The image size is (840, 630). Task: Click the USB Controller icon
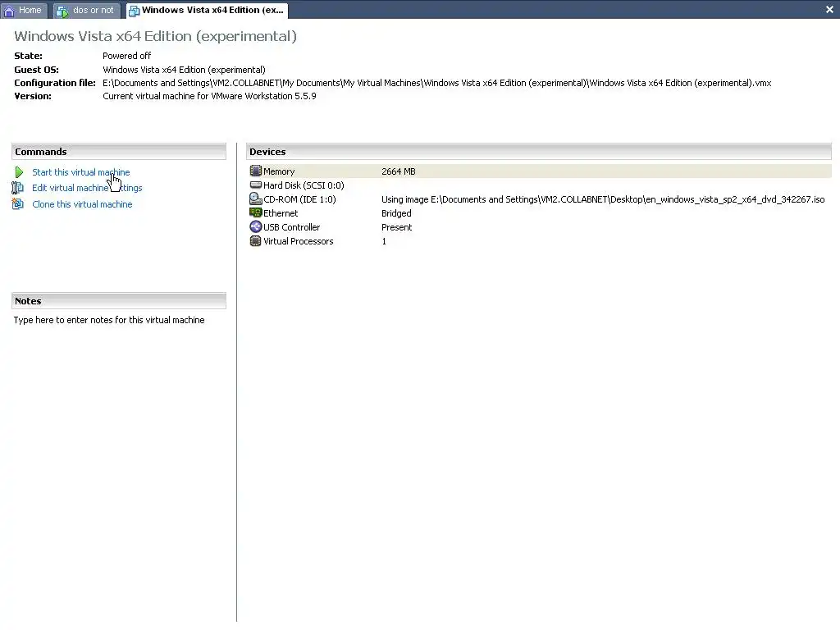[x=256, y=226]
